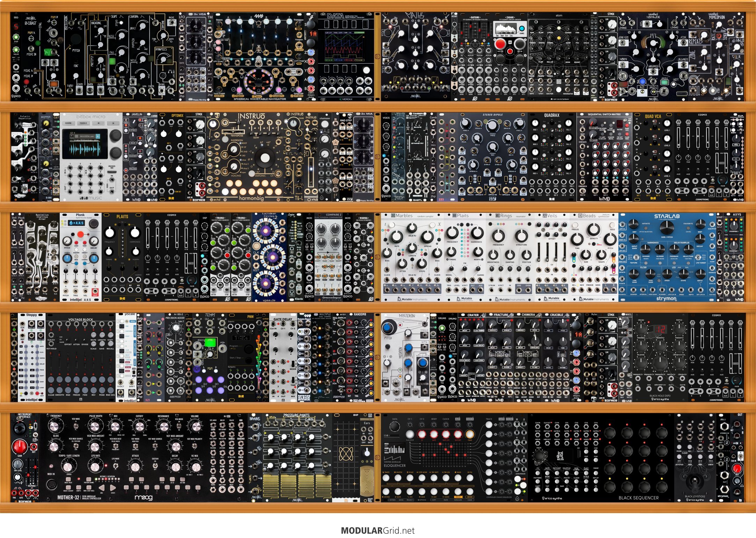Image resolution: width=756 pixels, height=538 pixels.
Task: Select the Sequential Switch Matrix module
Action: [x=604, y=157]
